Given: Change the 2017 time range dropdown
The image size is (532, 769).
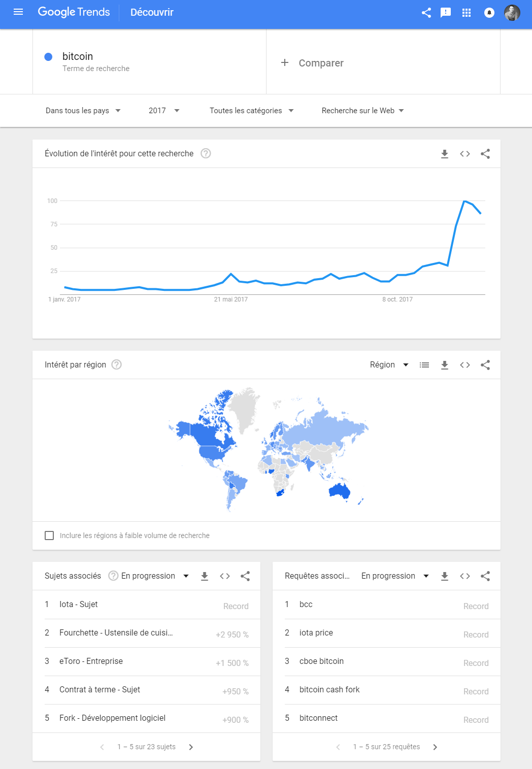Looking at the screenshot, I should [x=164, y=111].
